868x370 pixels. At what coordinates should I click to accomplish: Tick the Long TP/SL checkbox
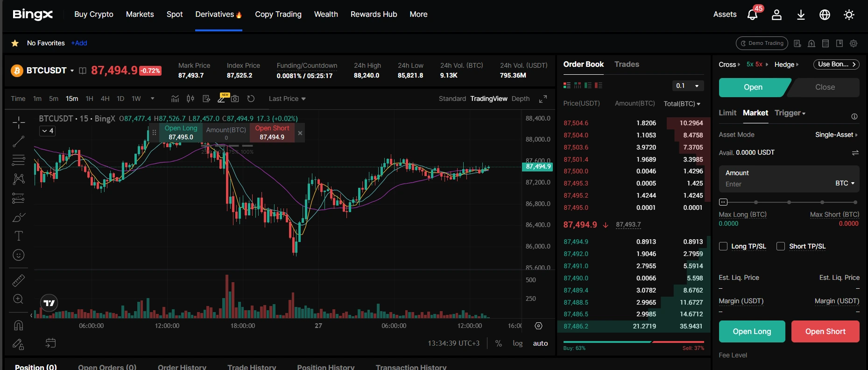[x=723, y=246]
